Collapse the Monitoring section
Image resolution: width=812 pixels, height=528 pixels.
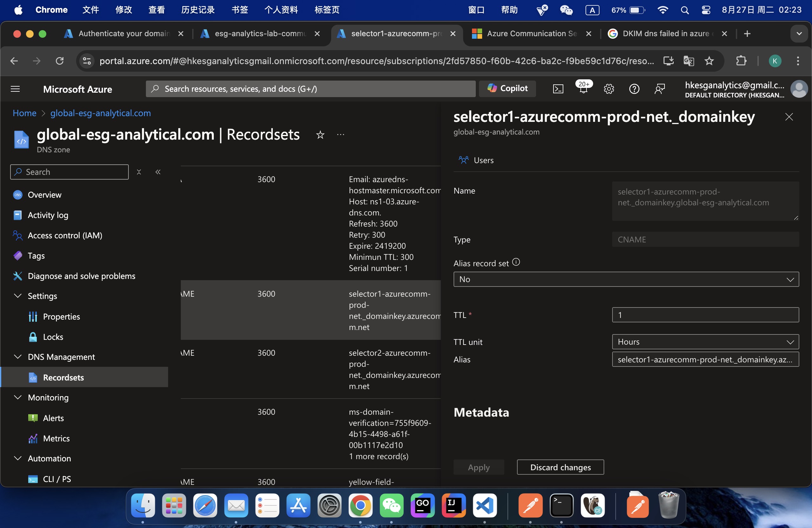pos(18,397)
